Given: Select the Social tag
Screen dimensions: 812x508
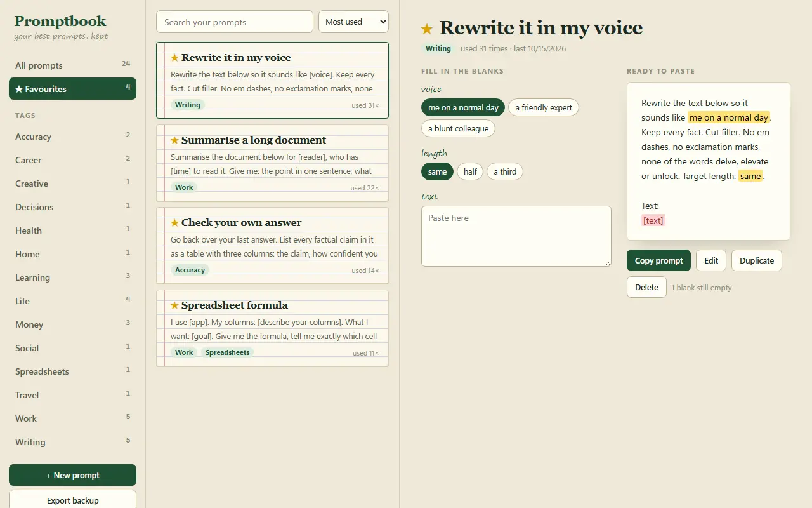Looking at the screenshot, I should click(72, 348).
